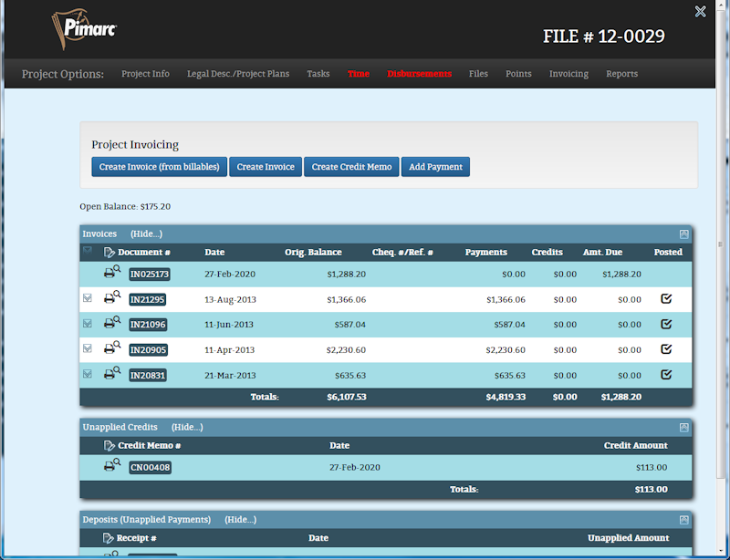Switch to the Invoicing option
The width and height of the screenshot is (730, 560).
(568, 74)
